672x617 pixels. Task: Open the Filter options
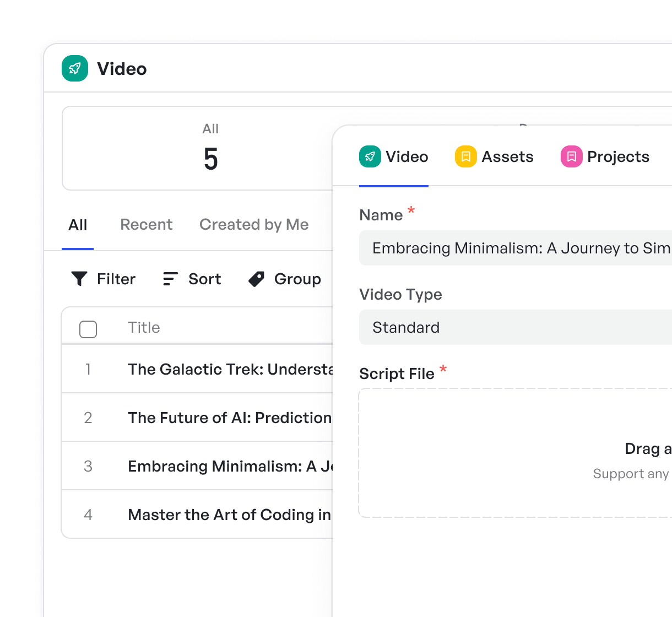click(103, 279)
